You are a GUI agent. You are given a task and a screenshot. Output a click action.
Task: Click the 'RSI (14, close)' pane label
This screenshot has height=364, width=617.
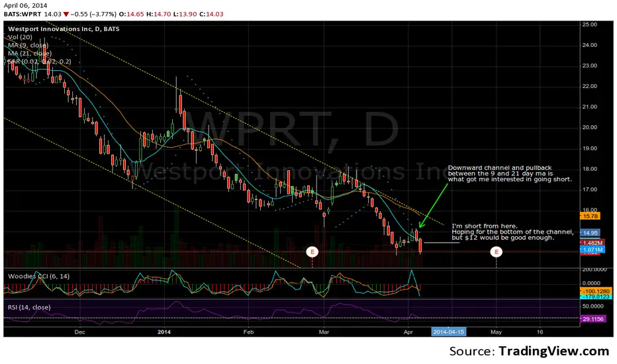tap(30, 307)
